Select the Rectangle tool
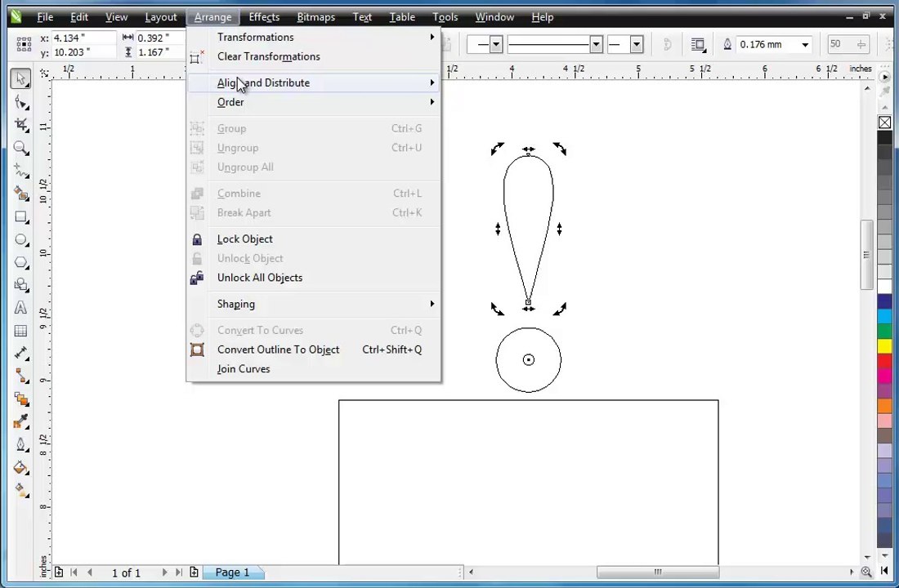This screenshot has height=588, width=899. (x=21, y=216)
